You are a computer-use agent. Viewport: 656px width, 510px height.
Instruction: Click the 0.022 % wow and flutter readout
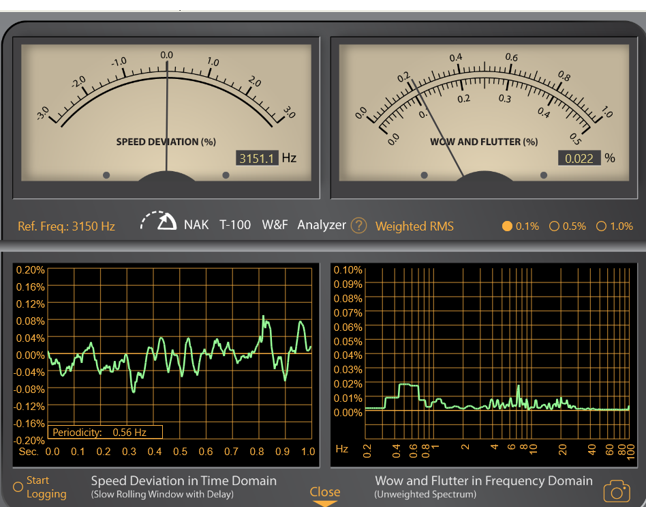[x=577, y=158]
